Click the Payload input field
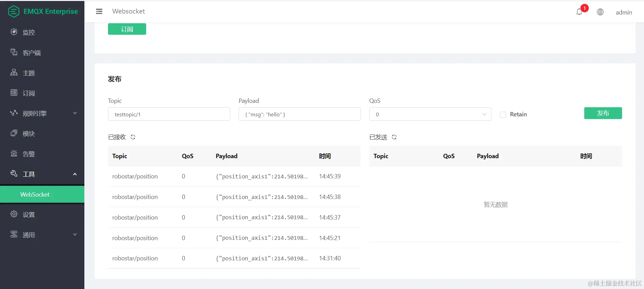The width and height of the screenshot is (644, 289). tap(299, 114)
